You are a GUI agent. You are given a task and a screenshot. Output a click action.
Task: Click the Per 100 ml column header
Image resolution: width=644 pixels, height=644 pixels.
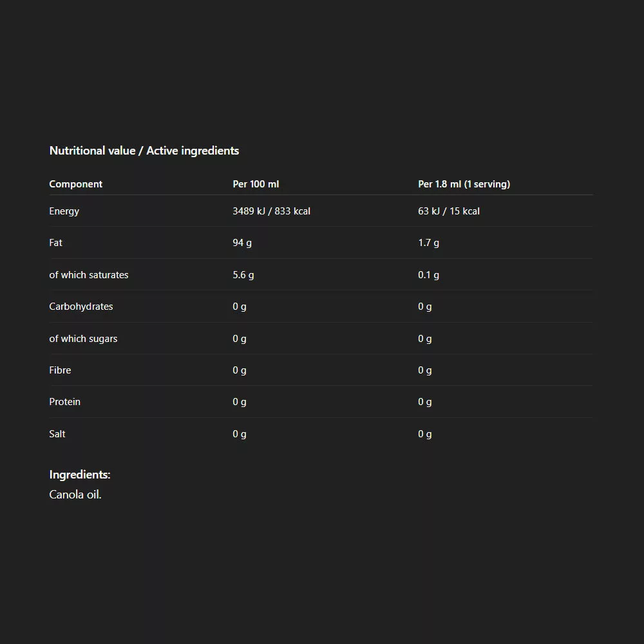point(256,184)
